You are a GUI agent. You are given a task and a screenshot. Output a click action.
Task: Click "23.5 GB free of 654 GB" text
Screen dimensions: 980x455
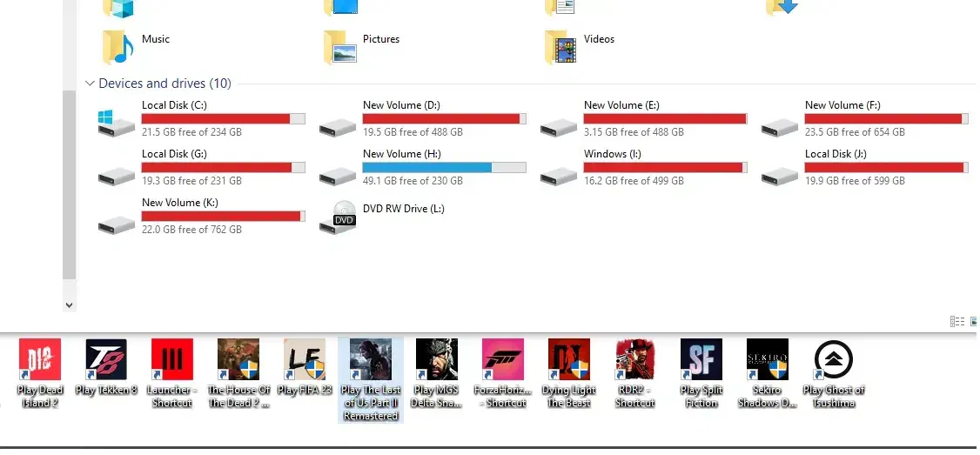[855, 132]
